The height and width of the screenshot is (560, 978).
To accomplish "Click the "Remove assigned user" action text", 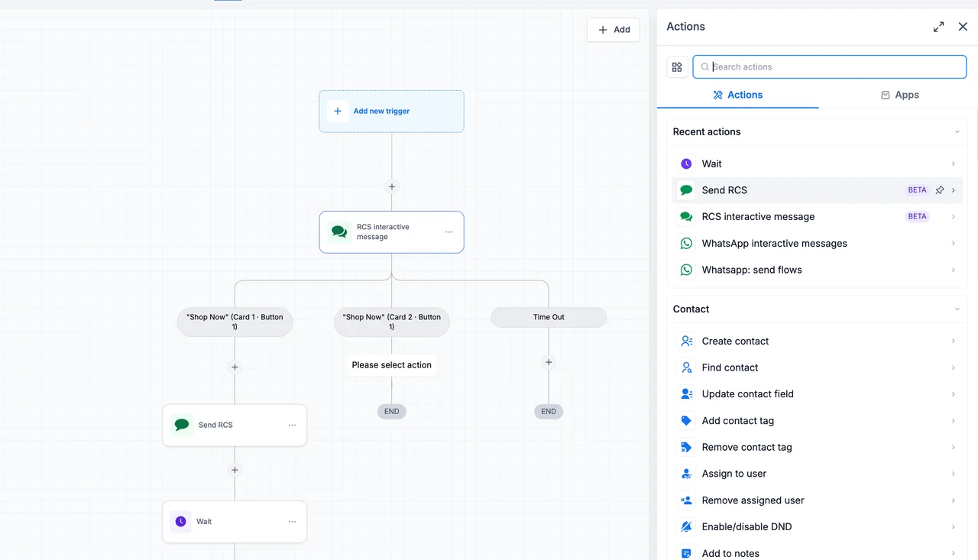I will (753, 500).
